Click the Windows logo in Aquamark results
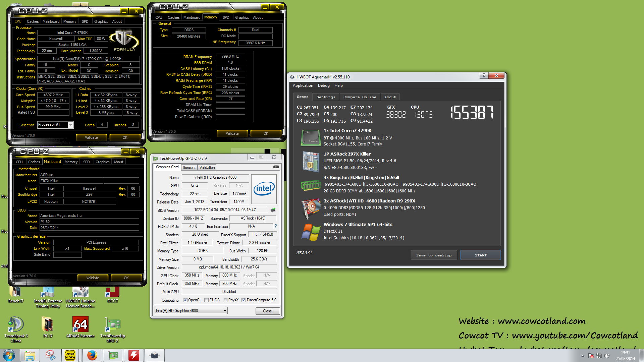 point(311,232)
